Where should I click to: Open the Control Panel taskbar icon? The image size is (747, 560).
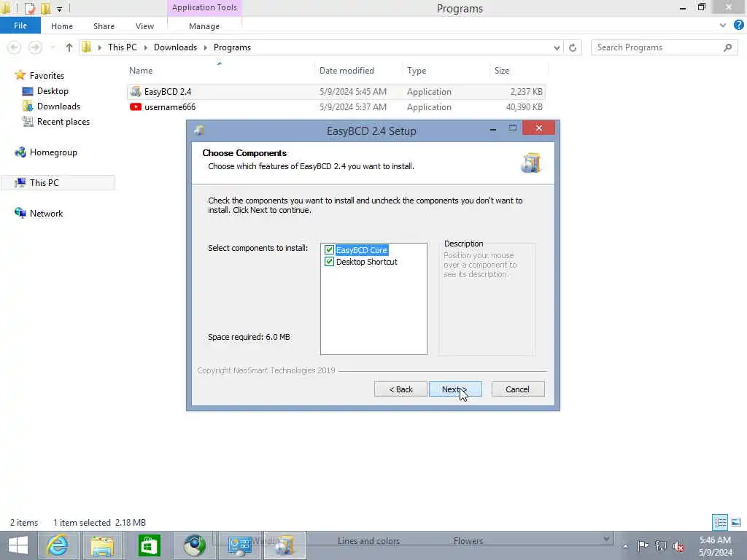(x=239, y=545)
